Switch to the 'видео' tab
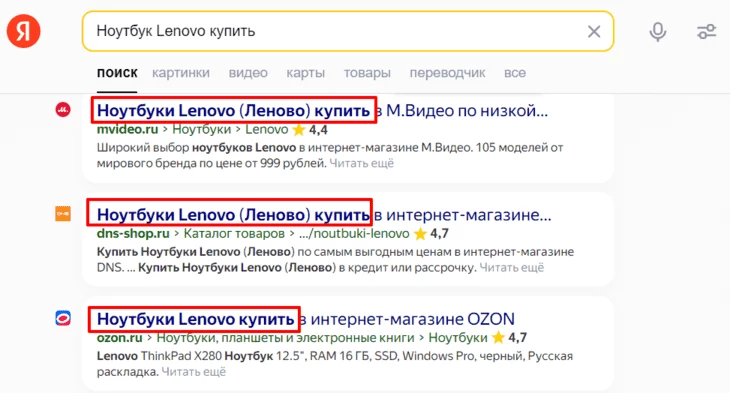 248,73
